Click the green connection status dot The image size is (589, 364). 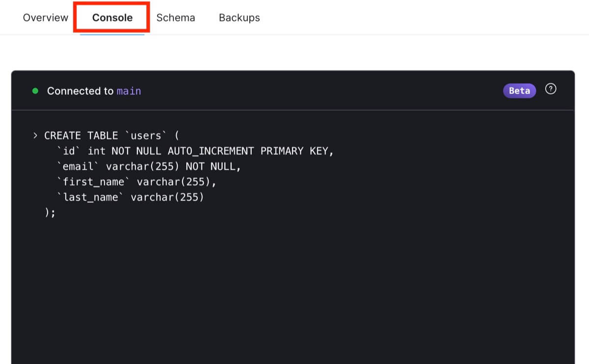click(35, 91)
